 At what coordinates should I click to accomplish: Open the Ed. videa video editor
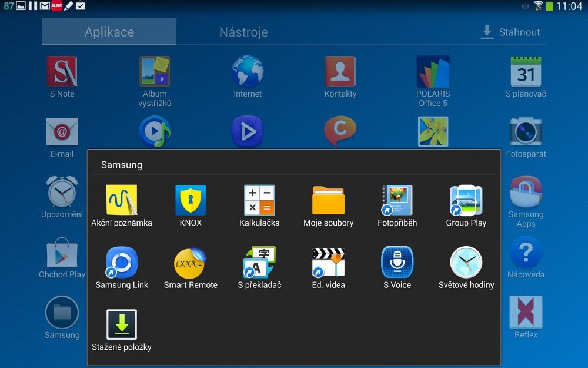tap(328, 262)
